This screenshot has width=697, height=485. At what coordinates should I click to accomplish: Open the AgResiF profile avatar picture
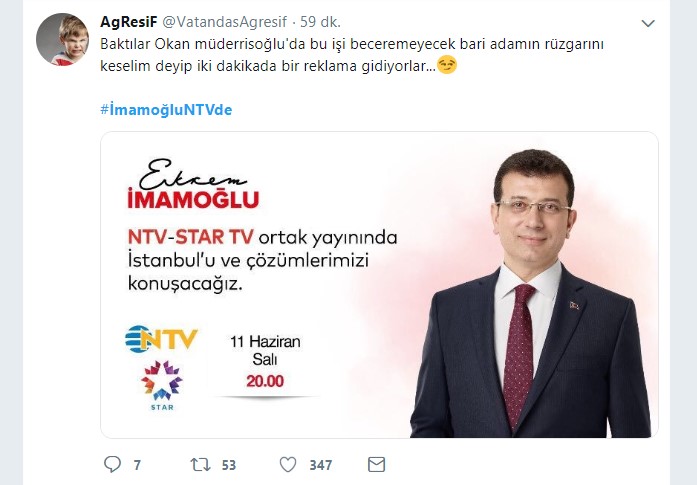[62, 40]
